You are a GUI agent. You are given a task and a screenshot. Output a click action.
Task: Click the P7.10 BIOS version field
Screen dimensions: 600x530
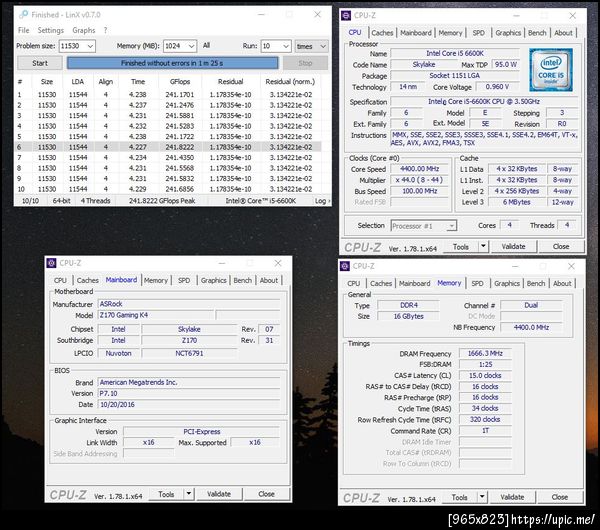coord(189,393)
